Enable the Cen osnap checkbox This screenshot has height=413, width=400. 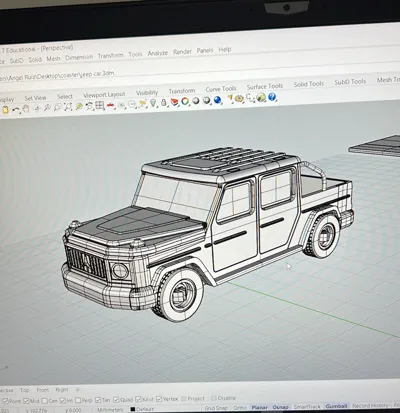[x=45, y=400]
